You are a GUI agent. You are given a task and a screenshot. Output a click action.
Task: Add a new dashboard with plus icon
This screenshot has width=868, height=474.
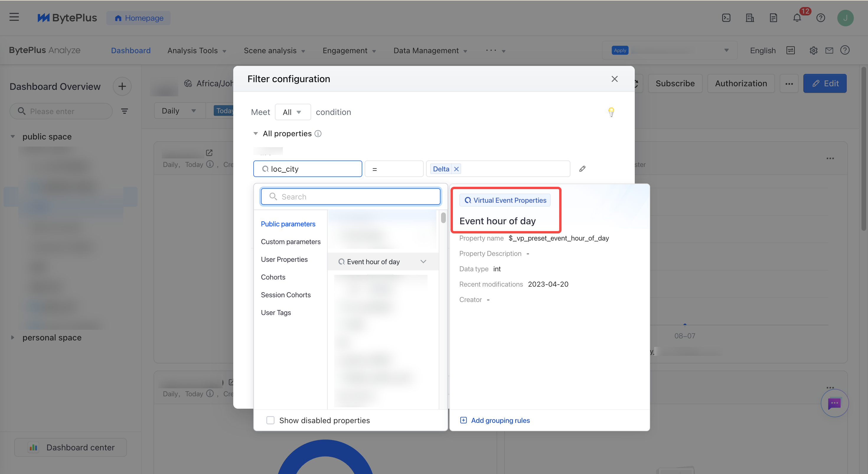click(122, 86)
